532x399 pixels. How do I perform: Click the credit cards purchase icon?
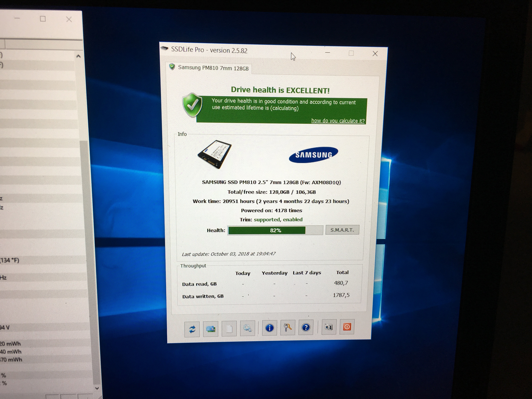tap(210, 329)
